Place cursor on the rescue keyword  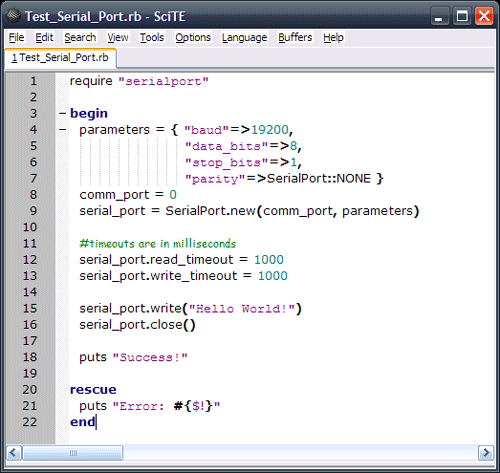[x=93, y=390]
